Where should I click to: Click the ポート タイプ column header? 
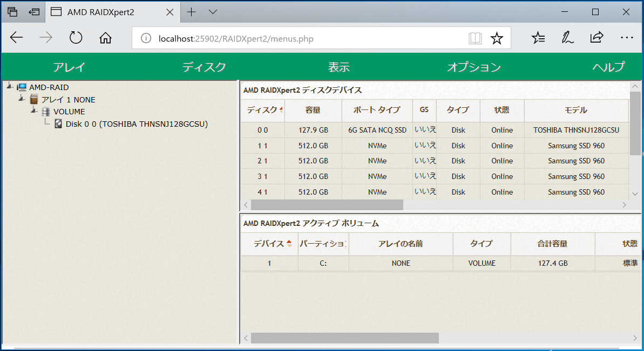[377, 111]
